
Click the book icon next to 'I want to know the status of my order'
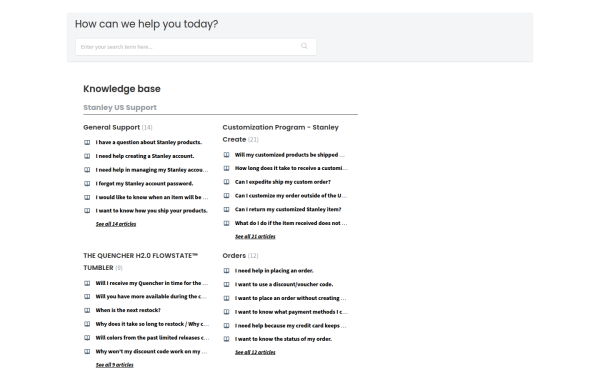point(227,339)
